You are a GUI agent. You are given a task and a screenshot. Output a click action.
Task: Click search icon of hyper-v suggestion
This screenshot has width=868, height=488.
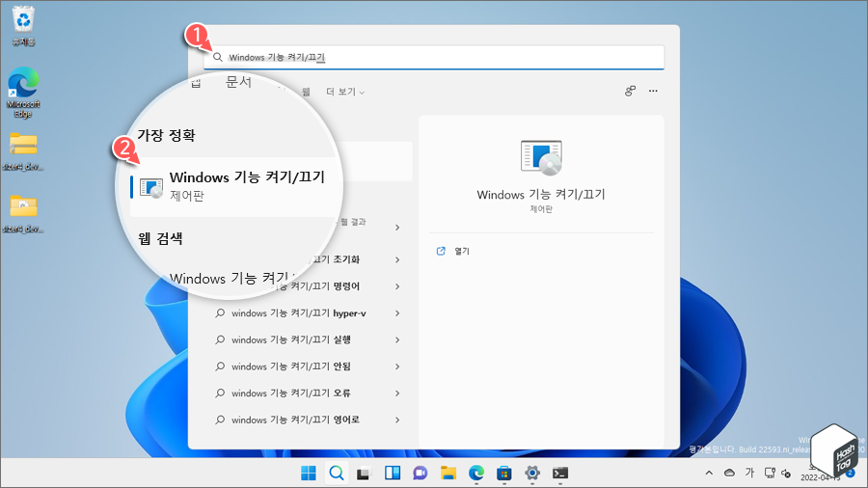220,313
